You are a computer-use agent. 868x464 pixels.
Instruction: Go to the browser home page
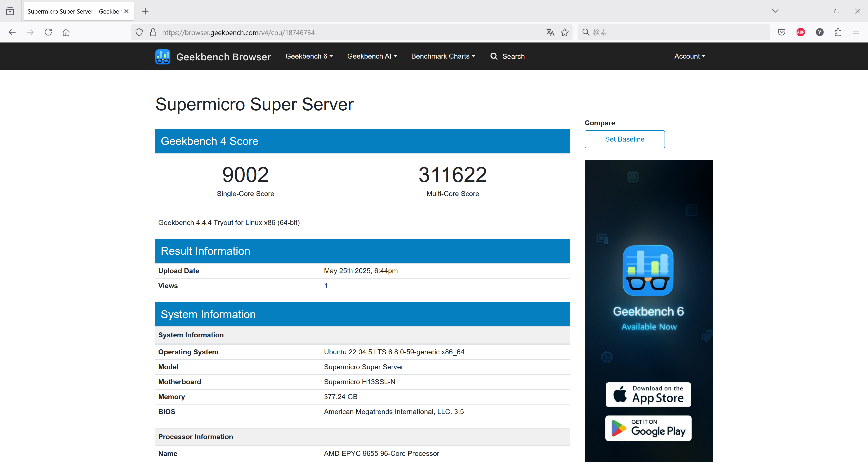click(66, 32)
